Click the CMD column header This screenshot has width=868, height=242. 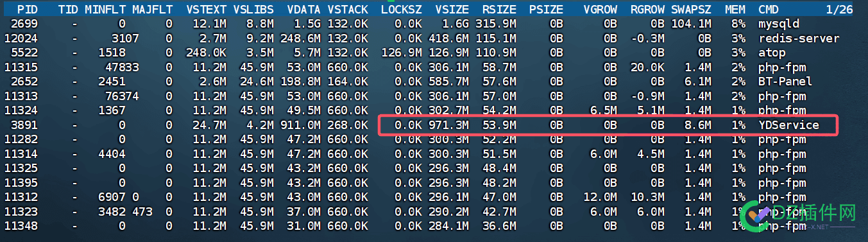pos(769,10)
